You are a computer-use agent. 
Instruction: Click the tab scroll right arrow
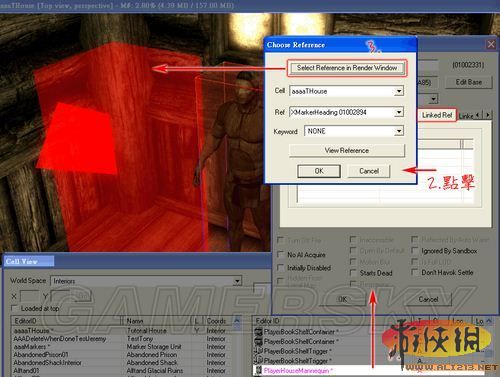pos(488,115)
